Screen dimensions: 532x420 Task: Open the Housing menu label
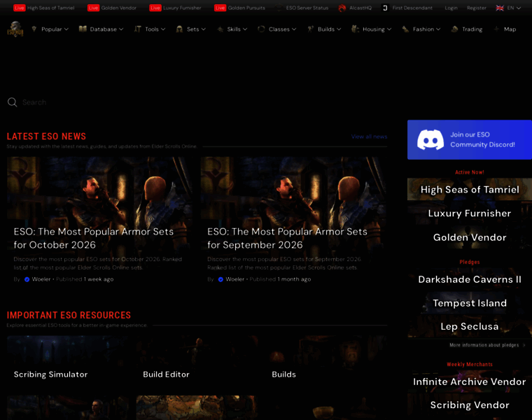tap(374, 29)
